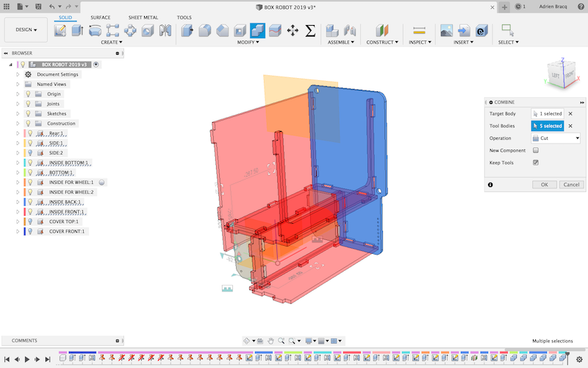Open Change Parameters sigma icon
The image size is (588, 368).
click(x=310, y=30)
